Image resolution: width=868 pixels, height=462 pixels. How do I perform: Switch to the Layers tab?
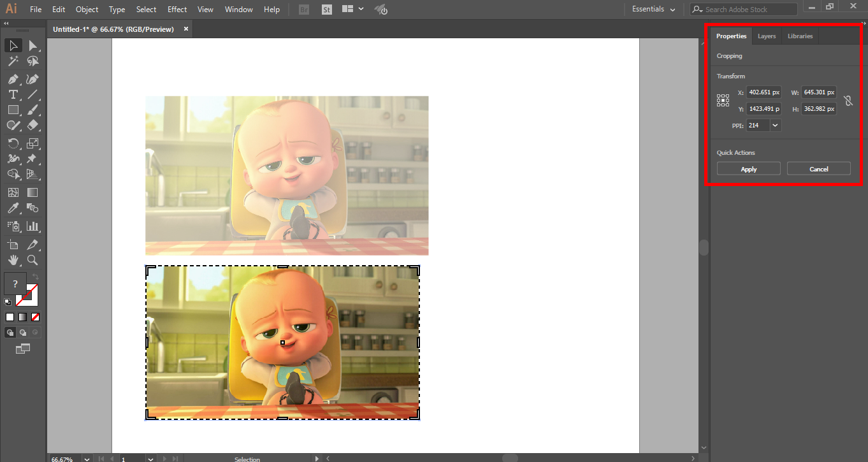766,36
